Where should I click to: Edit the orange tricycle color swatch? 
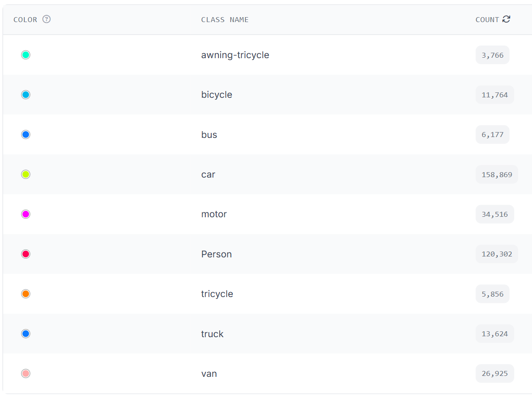point(26,294)
